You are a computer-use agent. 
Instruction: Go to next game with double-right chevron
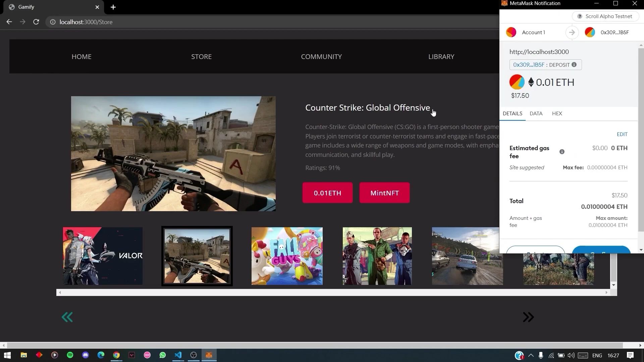(x=528, y=317)
